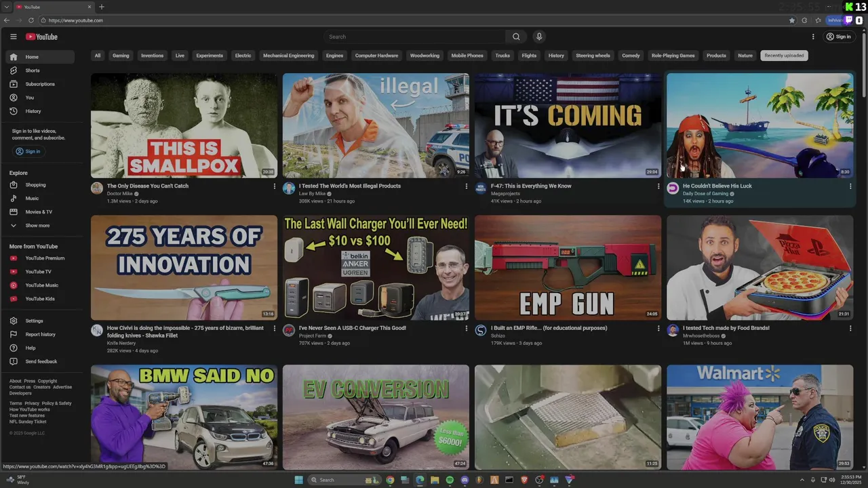Click the browser reload button

(x=31, y=20)
